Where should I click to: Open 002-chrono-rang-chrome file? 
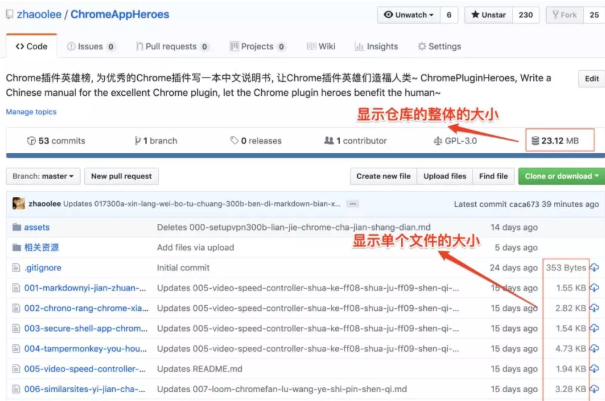86,308
